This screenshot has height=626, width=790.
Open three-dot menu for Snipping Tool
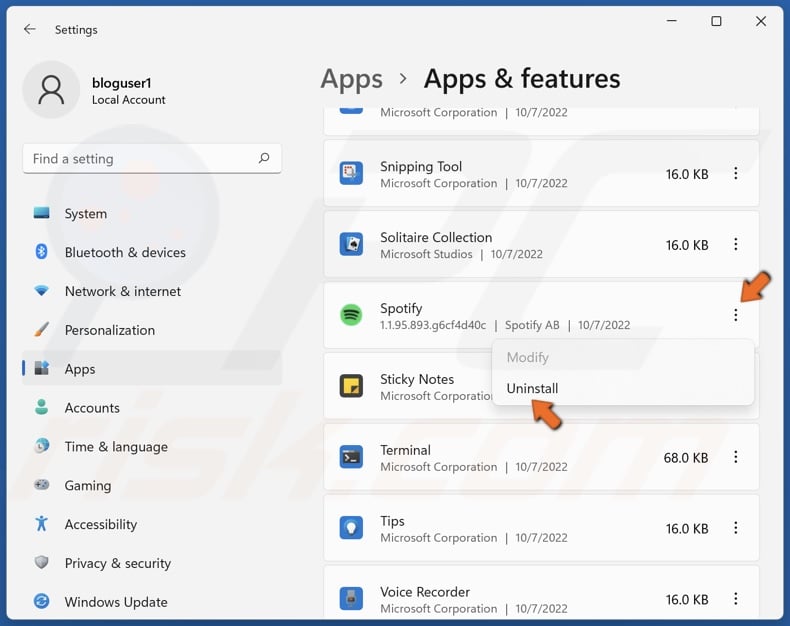[735, 174]
